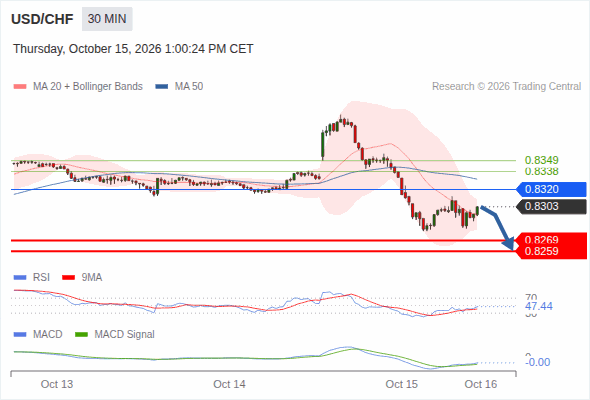Click the RSI legend swatch

[20, 278]
